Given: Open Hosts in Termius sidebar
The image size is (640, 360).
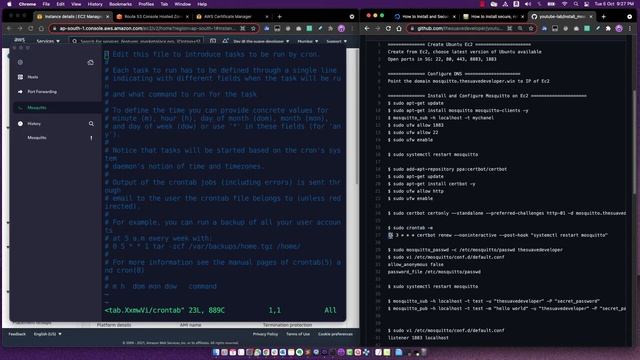Looking at the screenshot, I should (x=33, y=77).
